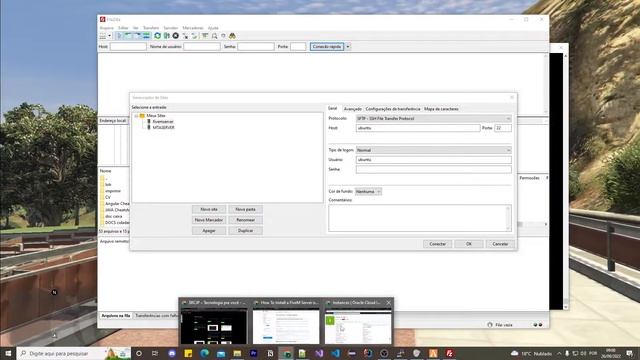Click the Reconnect to last server icon

click(x=194, y=36)
